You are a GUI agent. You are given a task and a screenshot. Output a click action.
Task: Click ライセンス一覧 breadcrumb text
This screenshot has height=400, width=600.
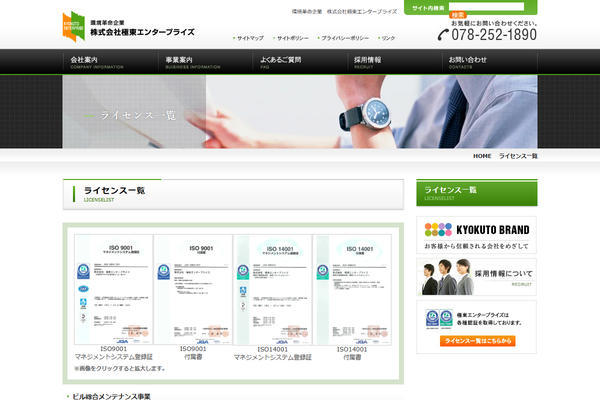pos(518,156)
